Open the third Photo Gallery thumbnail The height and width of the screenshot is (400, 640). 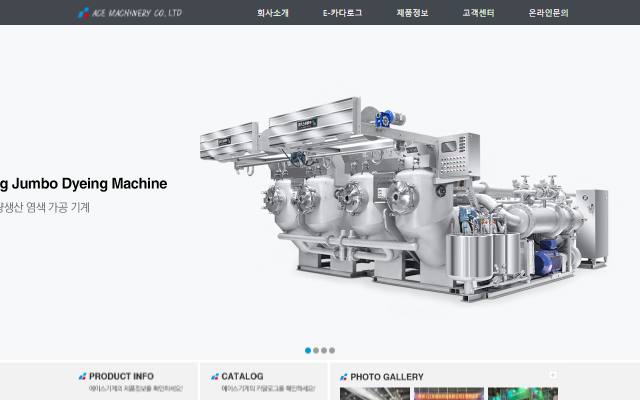(523, 394)
